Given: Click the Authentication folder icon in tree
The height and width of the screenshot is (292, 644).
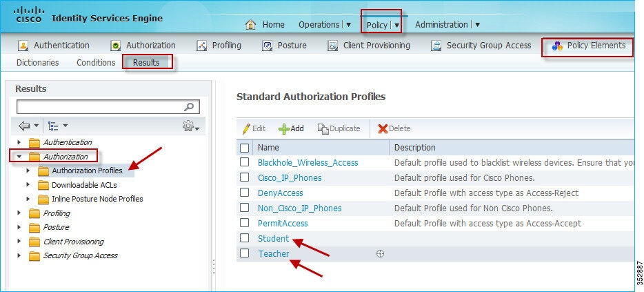Looking at the screenshot, I should (x=34, y=143).
